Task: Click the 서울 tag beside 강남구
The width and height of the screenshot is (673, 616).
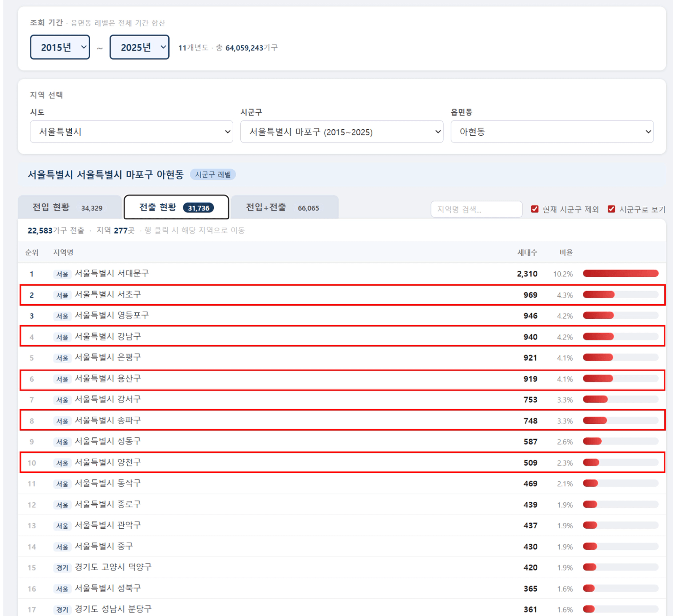Action: [x=62, y=337]
